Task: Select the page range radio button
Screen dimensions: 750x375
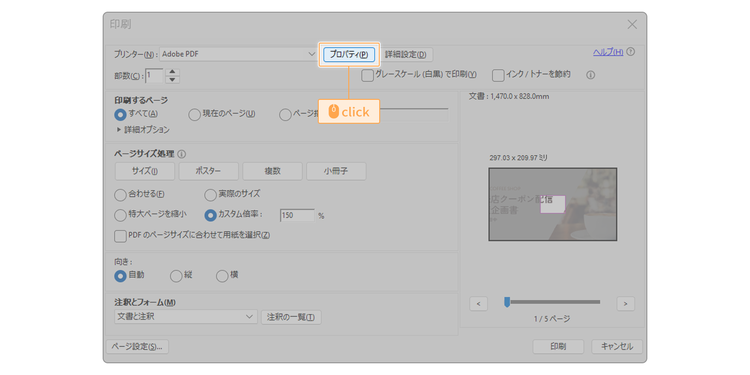Action: click(x=285, y=114)
